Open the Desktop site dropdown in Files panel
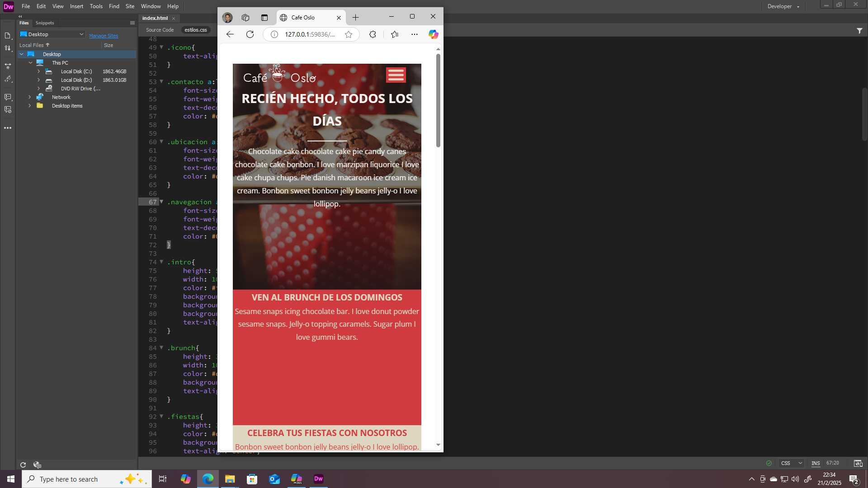The image size is (868, 488). pos(51,34)
